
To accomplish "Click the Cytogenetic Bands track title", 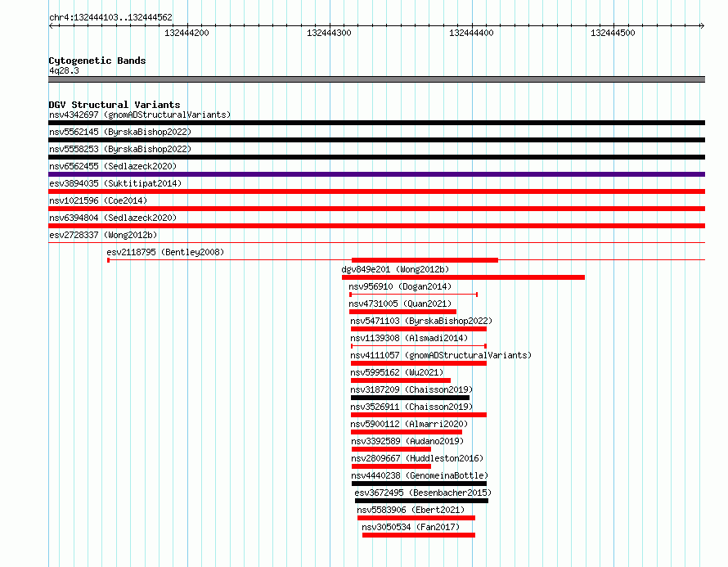I will [97, 61].
